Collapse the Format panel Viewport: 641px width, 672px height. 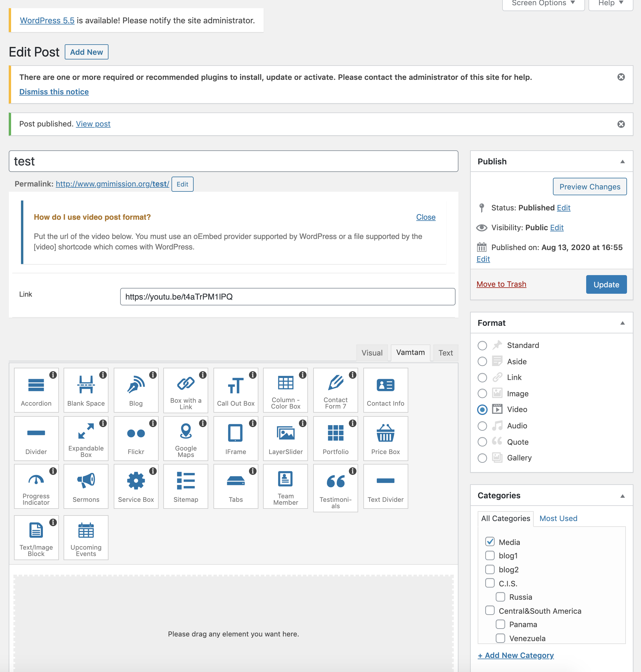(x=622, y=323)
